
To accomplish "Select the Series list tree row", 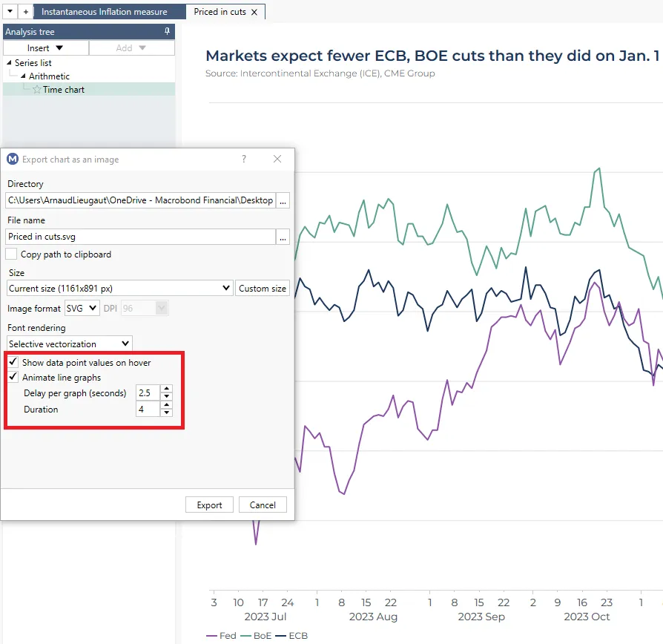I will pyautogui.click(x=33, y=62).
